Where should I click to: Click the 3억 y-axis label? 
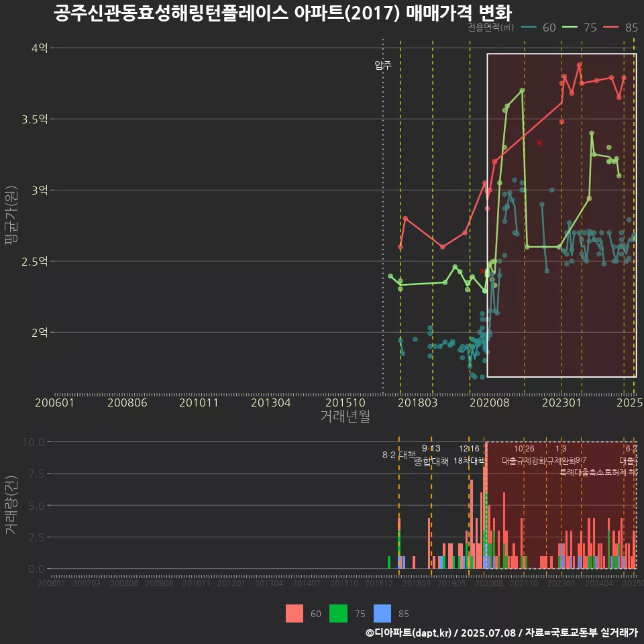point(40,190)
